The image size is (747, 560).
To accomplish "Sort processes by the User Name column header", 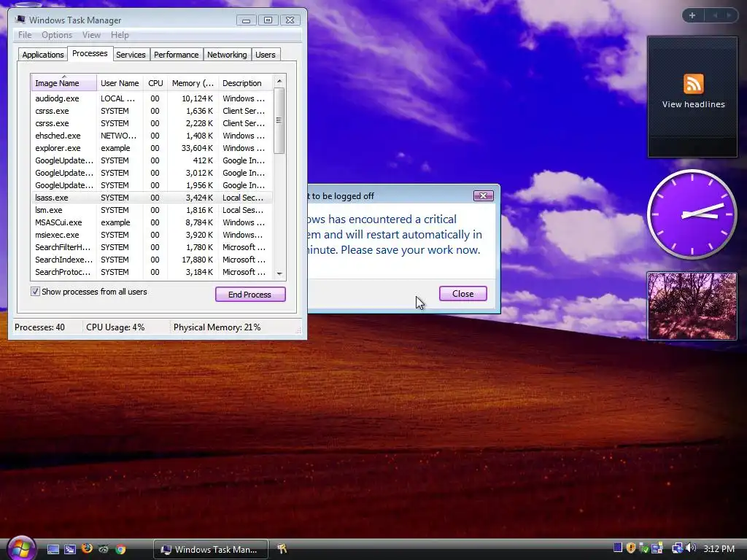I will (x=120, y=83).
